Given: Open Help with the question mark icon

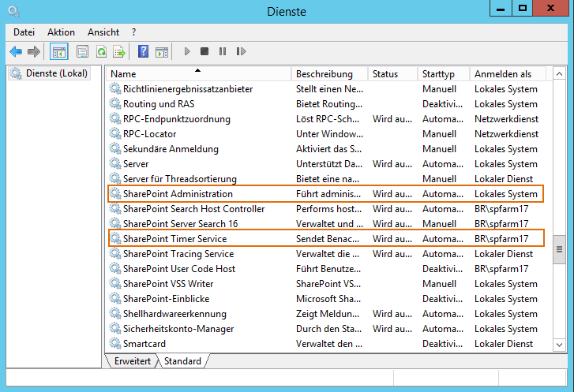Looking at the screenshot, I should [x=144, y=51].
